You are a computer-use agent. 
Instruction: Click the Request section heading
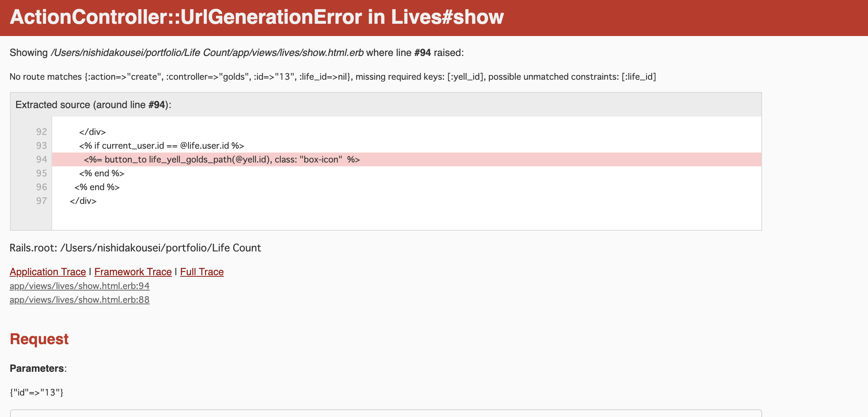coord(39,339)
